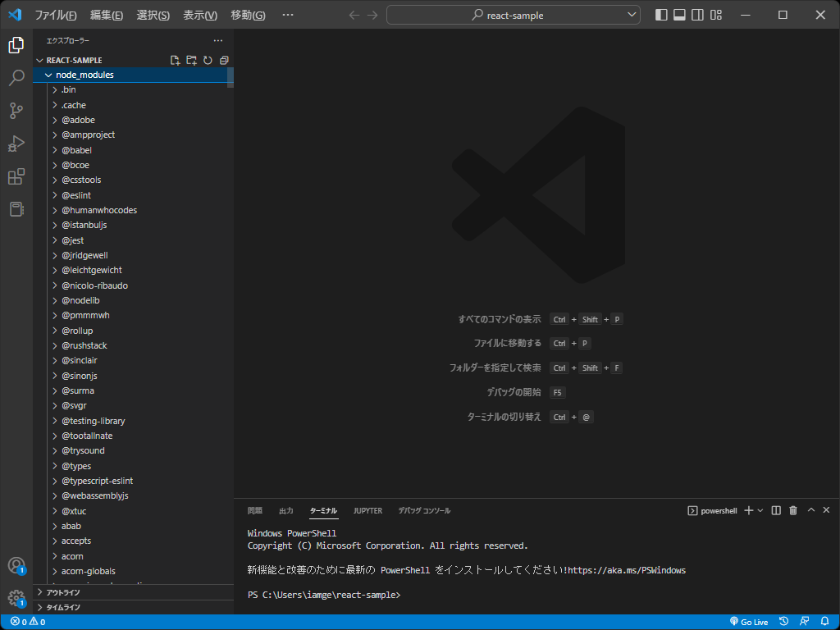The height and width of the screenshot is (630, 840).
Task: Select the acorn-globals folder
Action: coord(134,571)
